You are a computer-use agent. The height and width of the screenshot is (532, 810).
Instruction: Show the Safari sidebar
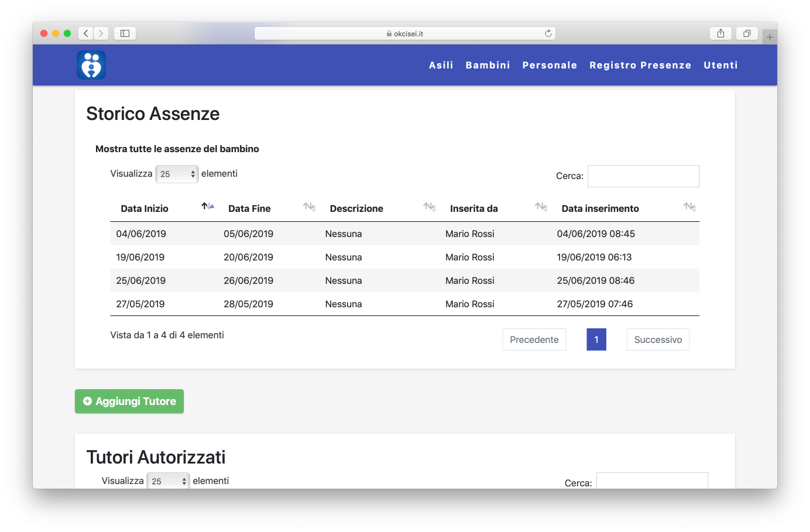125,33
